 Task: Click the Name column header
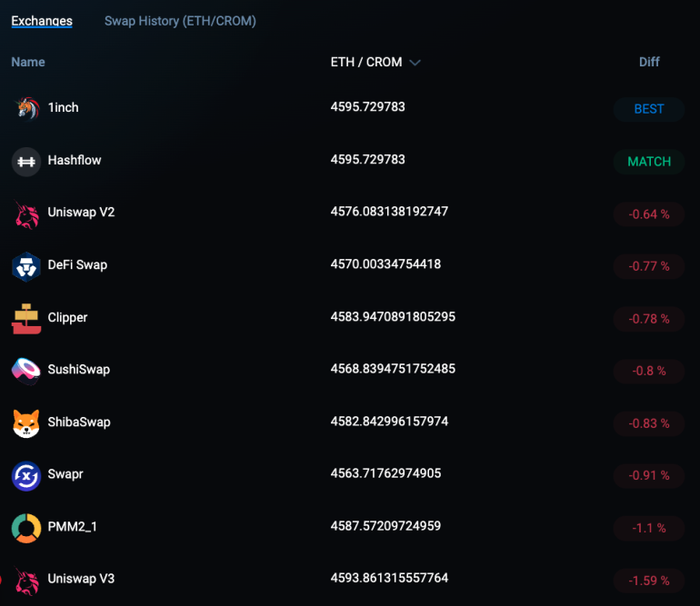click(x=28, y=62)
